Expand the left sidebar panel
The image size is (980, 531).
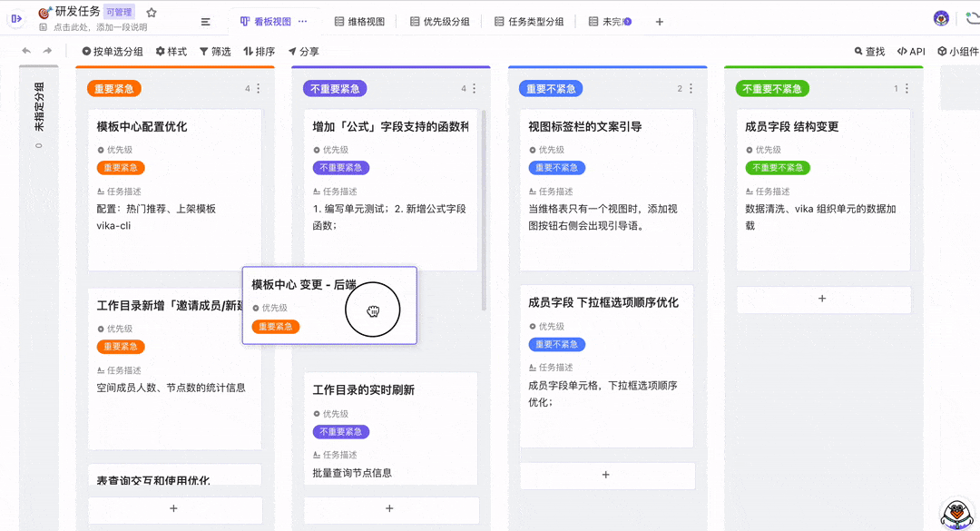(x=15, y=18)
